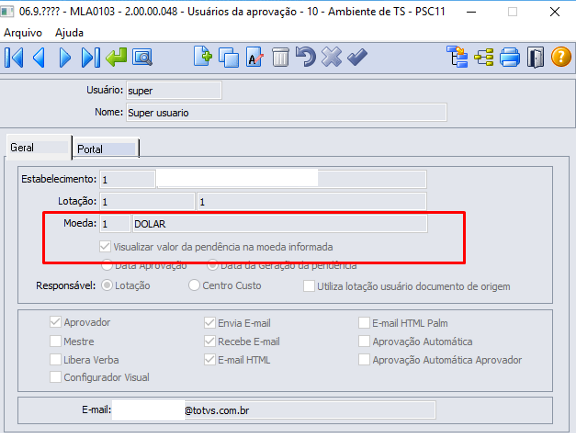Enable the Configurador Visual checkbox
The height and width of the screenshot is (433, 577).
(x=56, y=377)
